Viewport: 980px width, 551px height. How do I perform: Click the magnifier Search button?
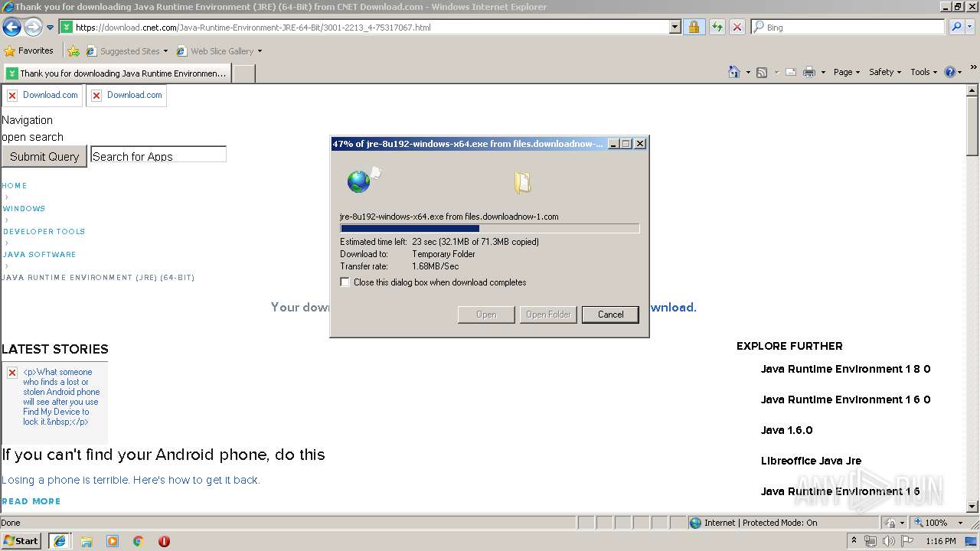click(x=956, y=27)
